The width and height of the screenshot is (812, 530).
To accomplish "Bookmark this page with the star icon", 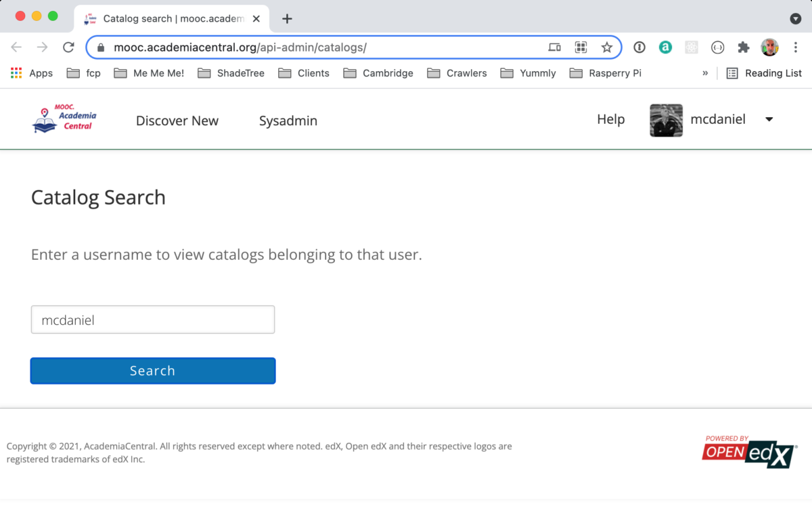I will point(608,47).
